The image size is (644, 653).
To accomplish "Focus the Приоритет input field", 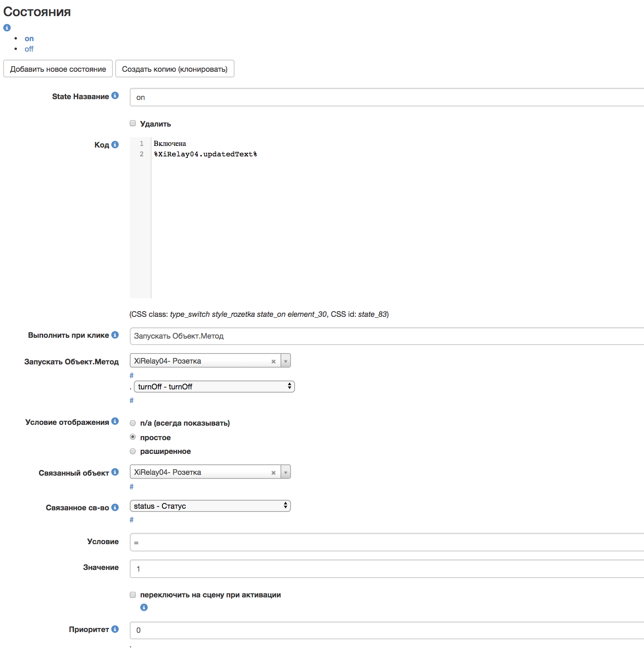I will click(387, 630).
